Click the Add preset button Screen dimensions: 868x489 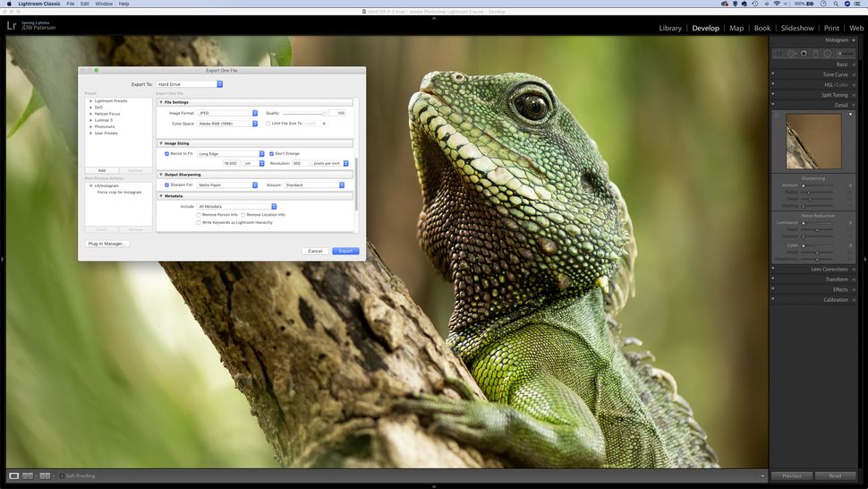[102, 170]
